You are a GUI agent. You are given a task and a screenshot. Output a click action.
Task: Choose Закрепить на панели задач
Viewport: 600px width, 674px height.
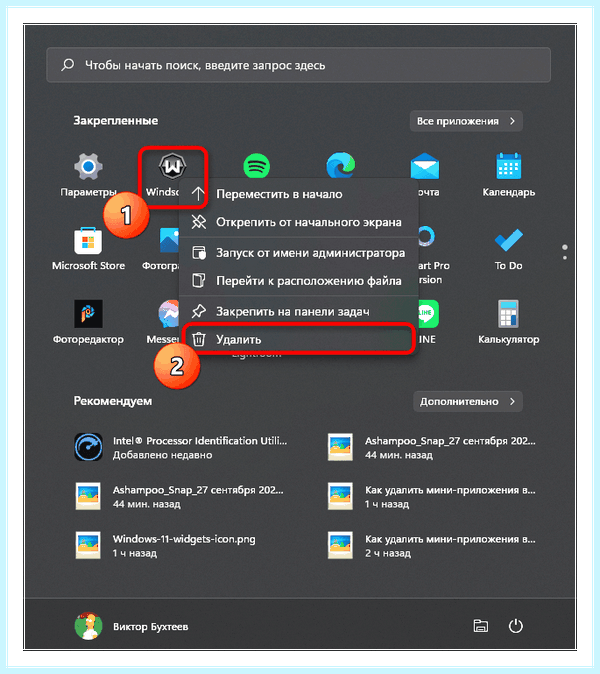[x=298, y=311]
